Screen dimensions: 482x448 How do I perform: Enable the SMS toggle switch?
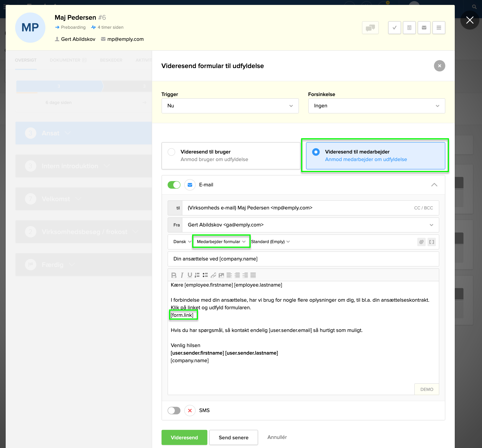[x=174, y=410]
